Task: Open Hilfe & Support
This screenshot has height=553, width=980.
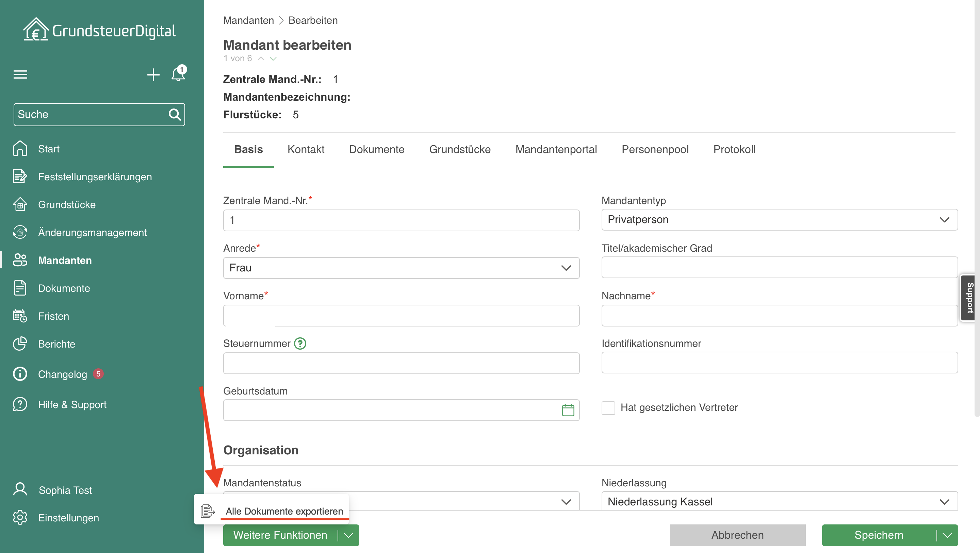Action: click(72, 404)
